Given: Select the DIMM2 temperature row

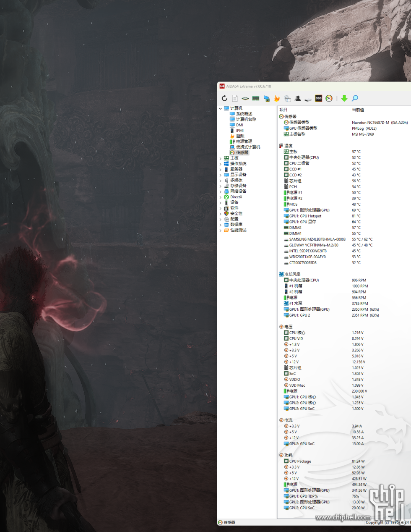Looking at the screenshot, I should (344, 228).
